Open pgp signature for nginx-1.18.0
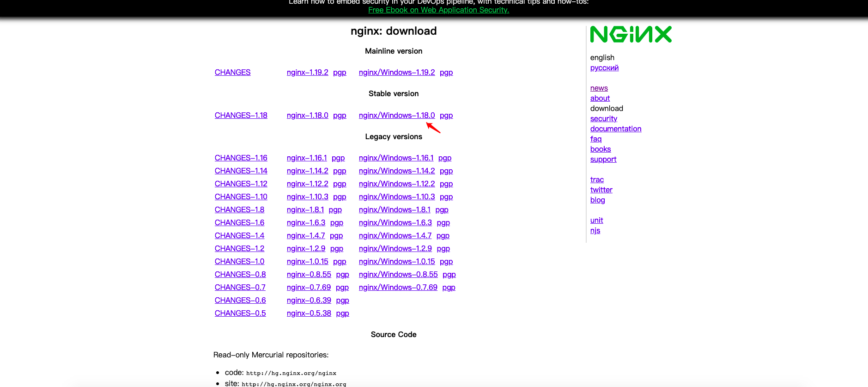 [x=340, y=116]
